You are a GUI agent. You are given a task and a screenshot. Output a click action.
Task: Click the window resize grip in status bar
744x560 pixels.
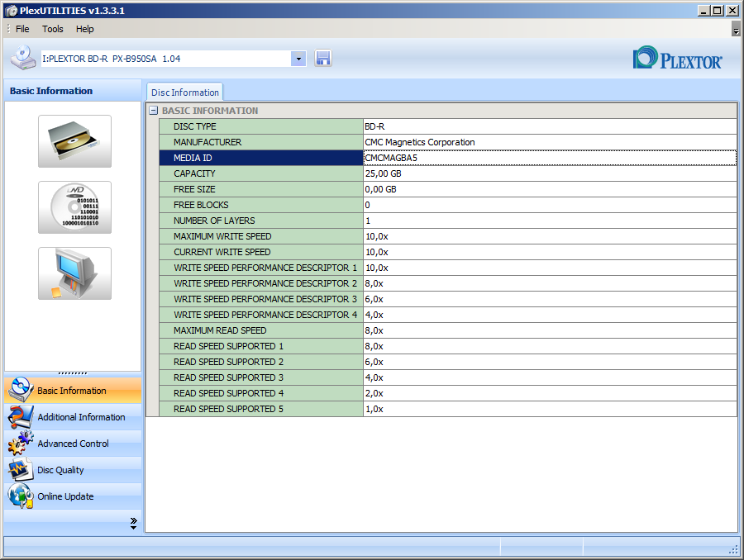(733, 549)
